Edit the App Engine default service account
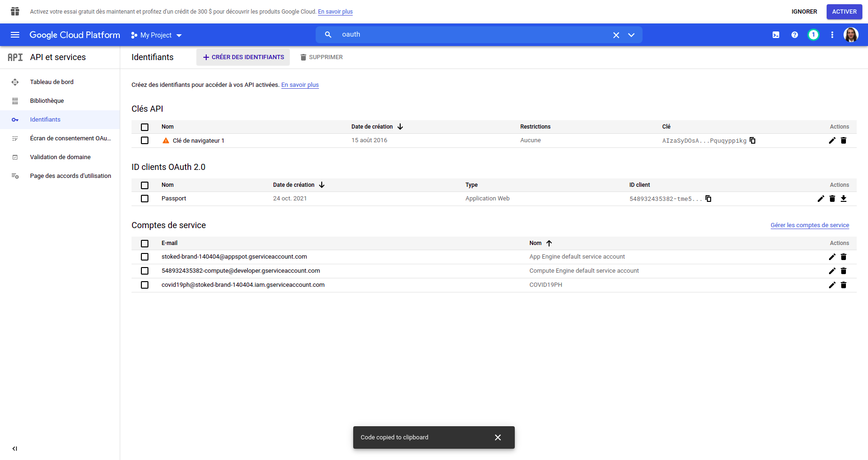Screen dimensions: 868x460 (832, 257)
